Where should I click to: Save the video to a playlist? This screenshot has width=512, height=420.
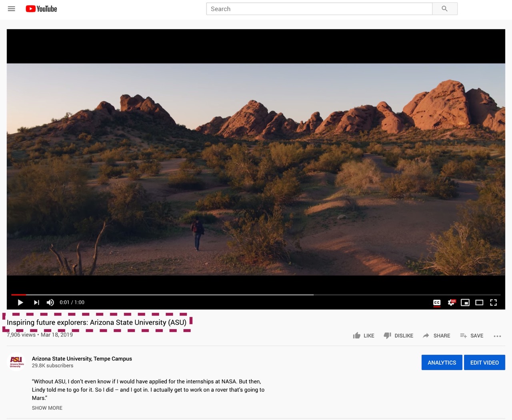(x=472, y=336)
